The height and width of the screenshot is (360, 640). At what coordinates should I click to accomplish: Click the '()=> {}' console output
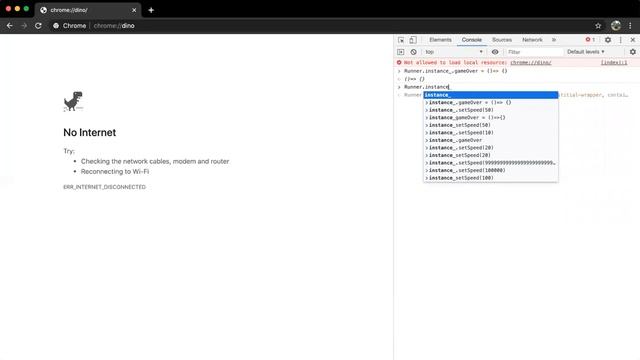coord(414,79)
